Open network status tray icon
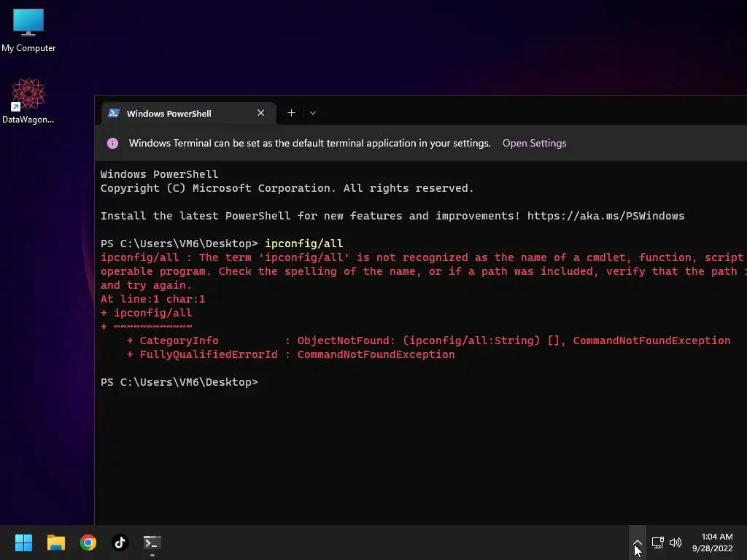The width and height of the screenshot is (747, 560). click(x=657, y=542)
